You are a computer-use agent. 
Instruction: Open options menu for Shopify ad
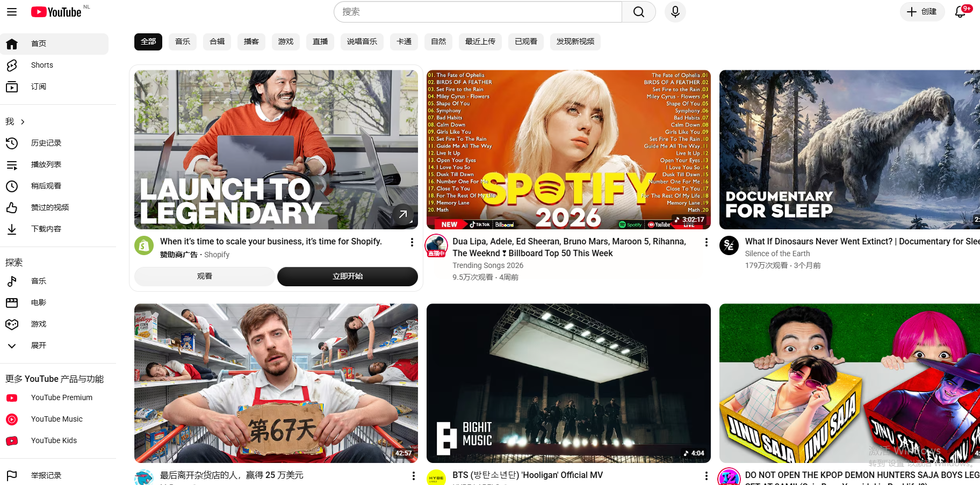(412, 242)
